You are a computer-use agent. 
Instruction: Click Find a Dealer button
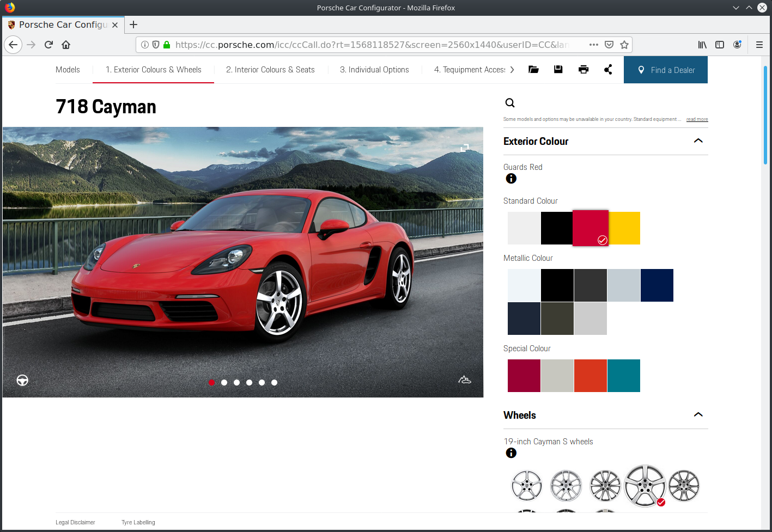[x=666, y=70]
